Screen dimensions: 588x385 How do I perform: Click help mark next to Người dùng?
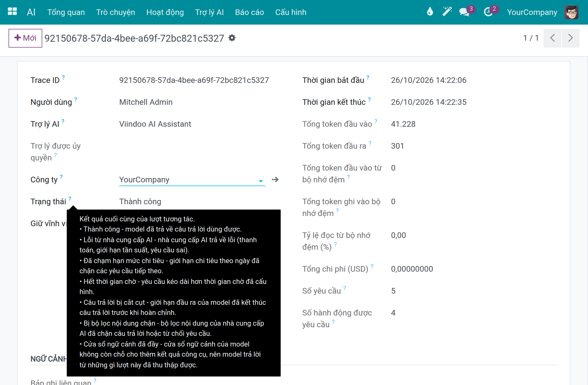click(x=76, y=99)
